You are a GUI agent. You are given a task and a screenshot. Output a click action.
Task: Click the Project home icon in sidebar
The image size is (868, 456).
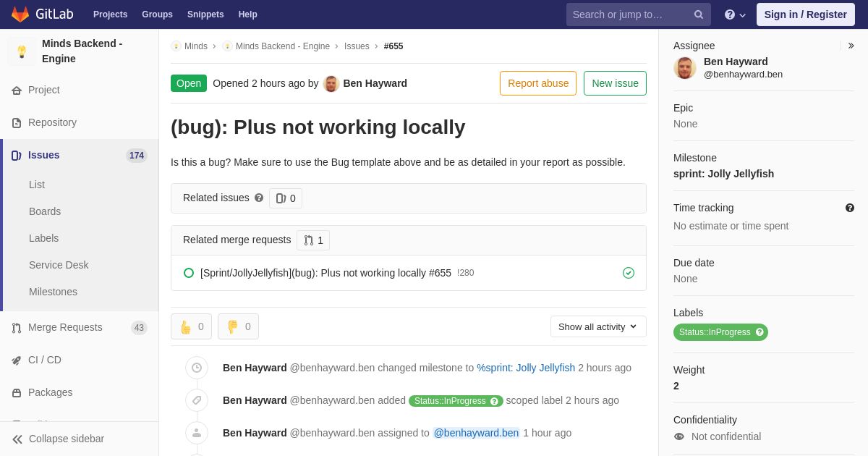point(17,90)
